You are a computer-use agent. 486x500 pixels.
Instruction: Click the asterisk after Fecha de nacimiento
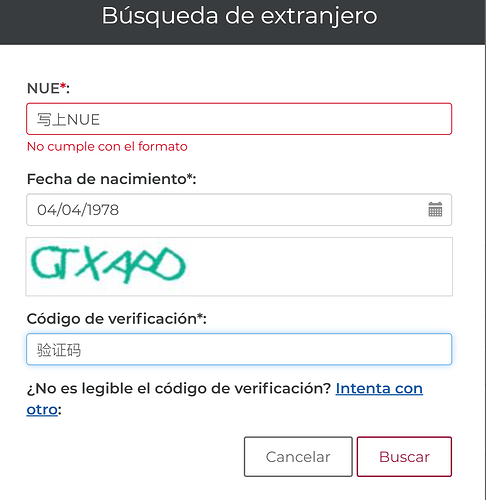tap(190, 177)
